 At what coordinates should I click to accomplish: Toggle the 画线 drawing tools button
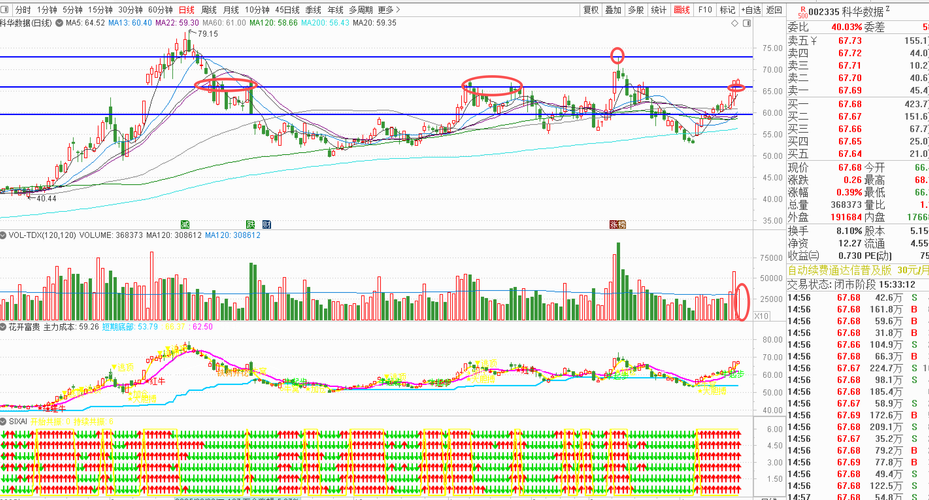[x=681, y=9]
